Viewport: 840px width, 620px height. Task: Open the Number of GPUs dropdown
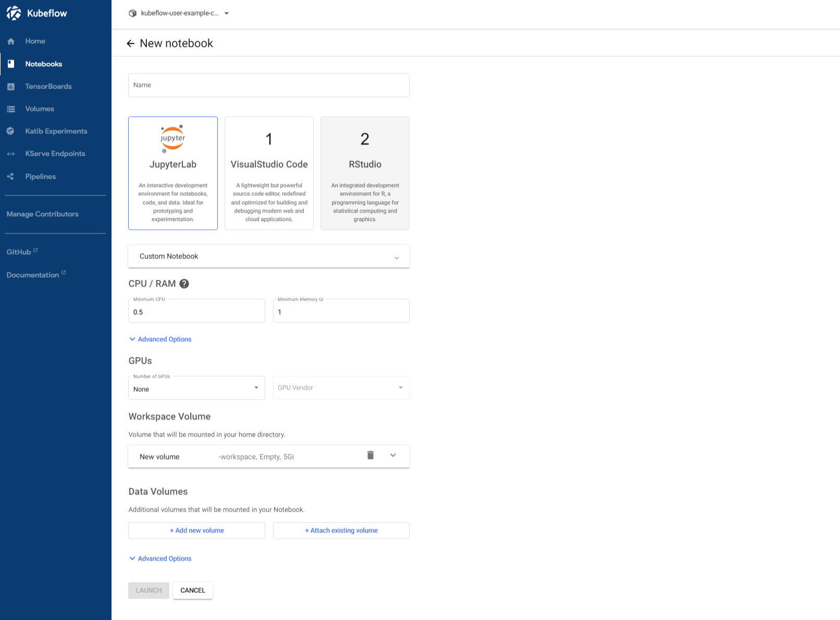point(196,388)
